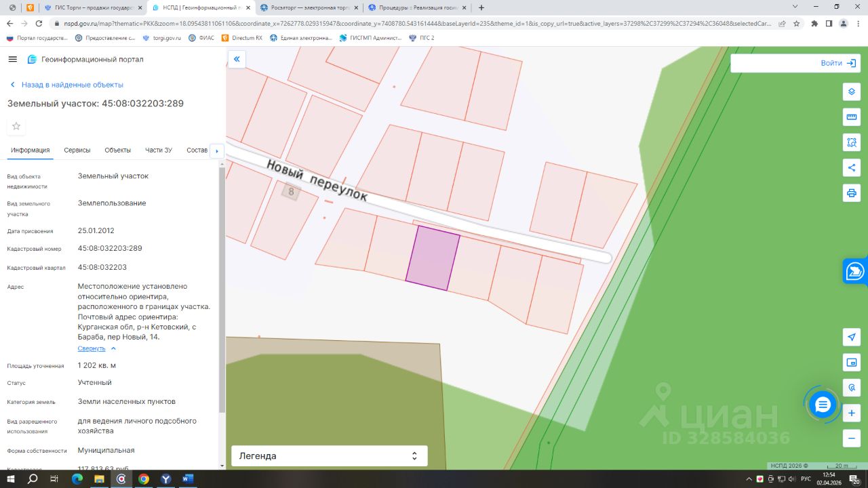Viewport: 868px width, 488px height.
Task: Click building number 8 on the map
Action: [291, 192]
